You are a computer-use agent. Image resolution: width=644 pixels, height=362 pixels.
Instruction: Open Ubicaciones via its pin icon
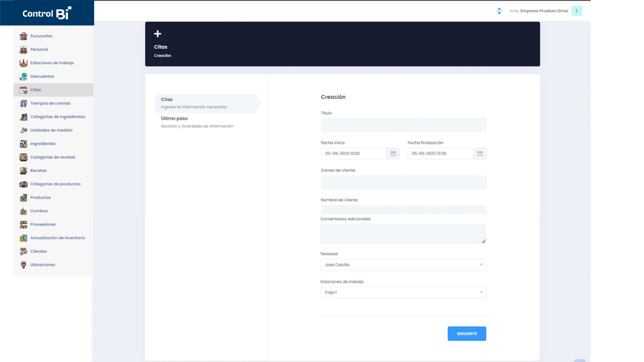(x=23, y=265)
